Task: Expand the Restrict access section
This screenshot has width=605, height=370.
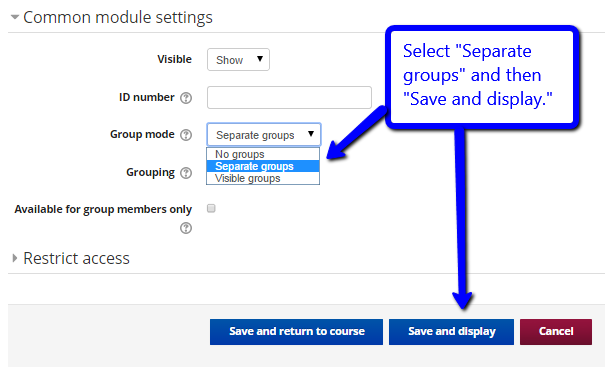Action: click(x=71, y=258)
